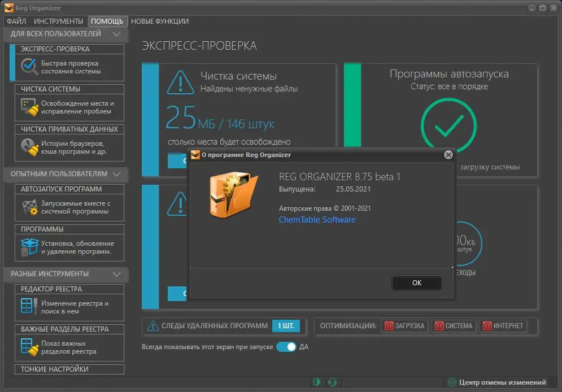Open the ФАЙЛ menu
562x392 pixels.
(x=16, y=21)
